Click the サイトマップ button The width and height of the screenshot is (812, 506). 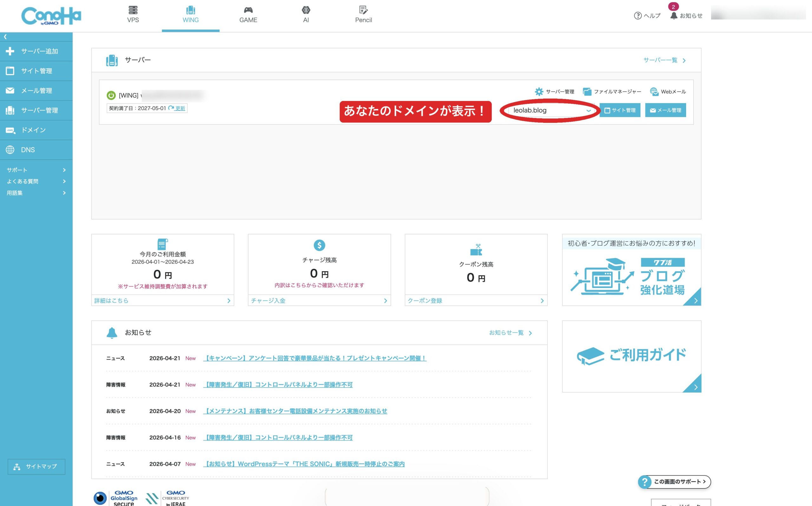(36, 467)
